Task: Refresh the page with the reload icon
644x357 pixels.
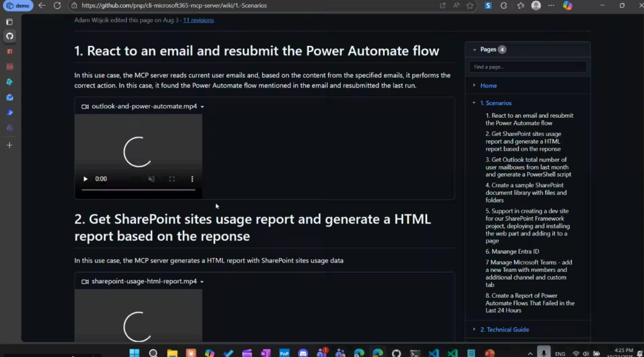Action: click(57, 6)
